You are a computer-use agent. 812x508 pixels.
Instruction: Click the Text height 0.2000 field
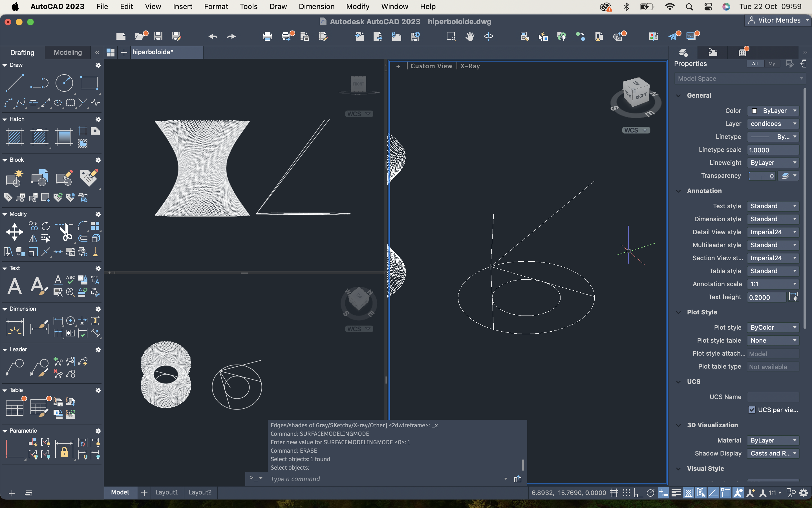[766, 297]
